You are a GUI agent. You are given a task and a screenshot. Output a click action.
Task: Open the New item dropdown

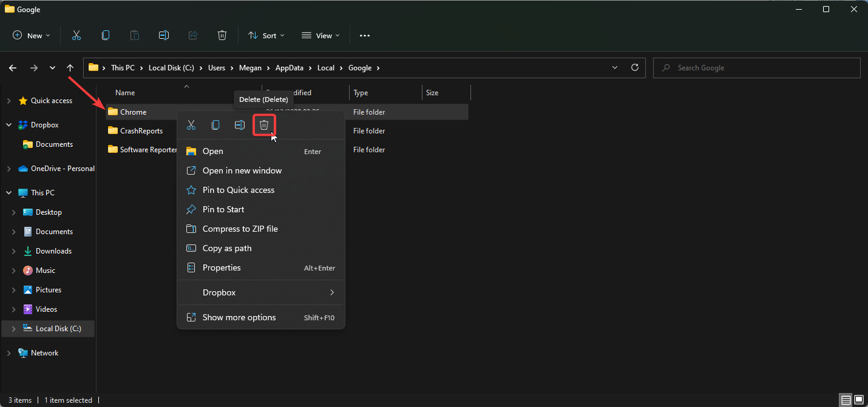[x=32, y=35]
